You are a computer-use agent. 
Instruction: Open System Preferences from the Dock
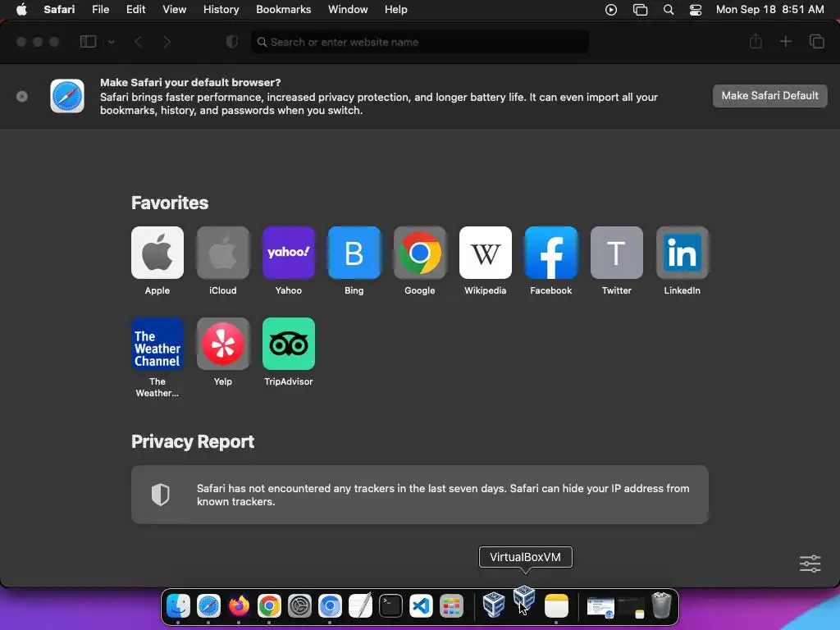(x=299, y=606)
